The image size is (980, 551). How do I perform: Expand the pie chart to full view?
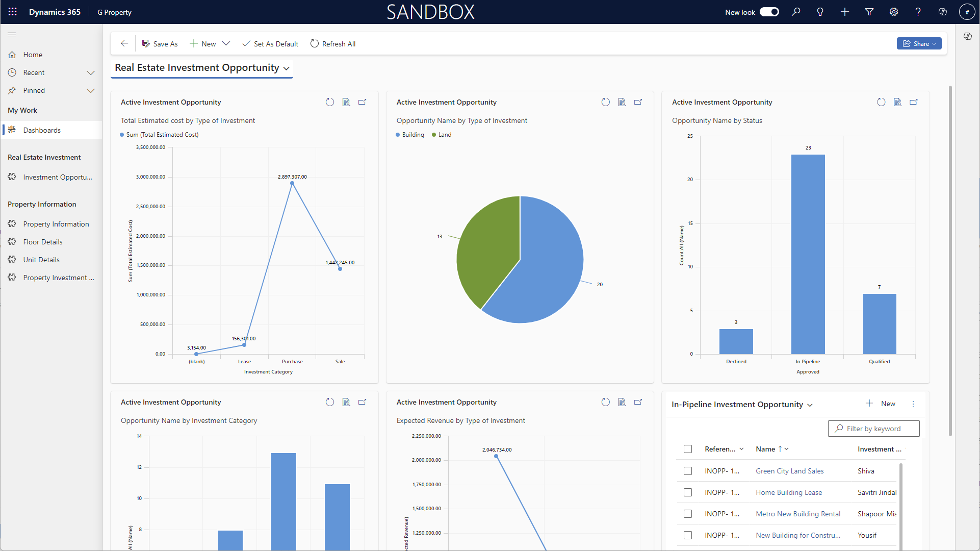[x=638, y=102]
